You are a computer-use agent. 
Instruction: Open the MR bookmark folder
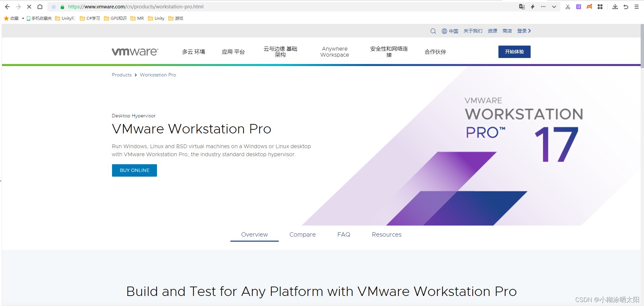click(x=137, y=18)
